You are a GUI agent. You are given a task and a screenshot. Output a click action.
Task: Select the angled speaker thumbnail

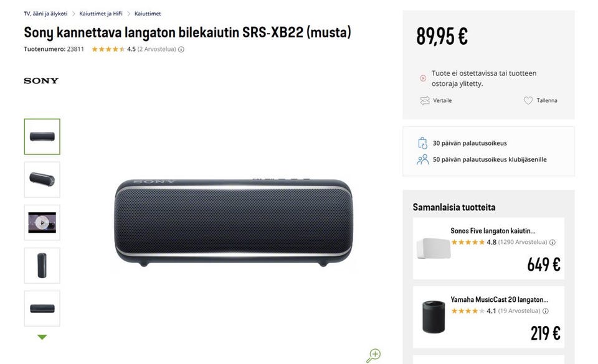tap(42, 180)
